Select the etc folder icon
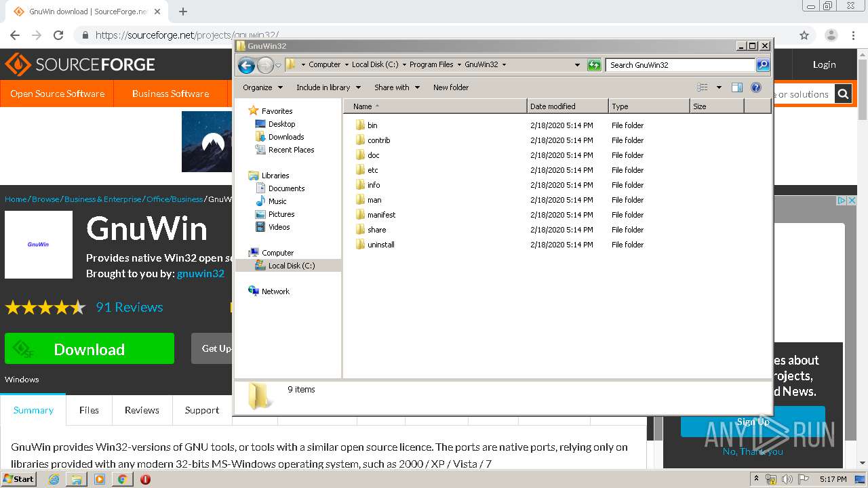868x488 pixels. pos(360,170)
